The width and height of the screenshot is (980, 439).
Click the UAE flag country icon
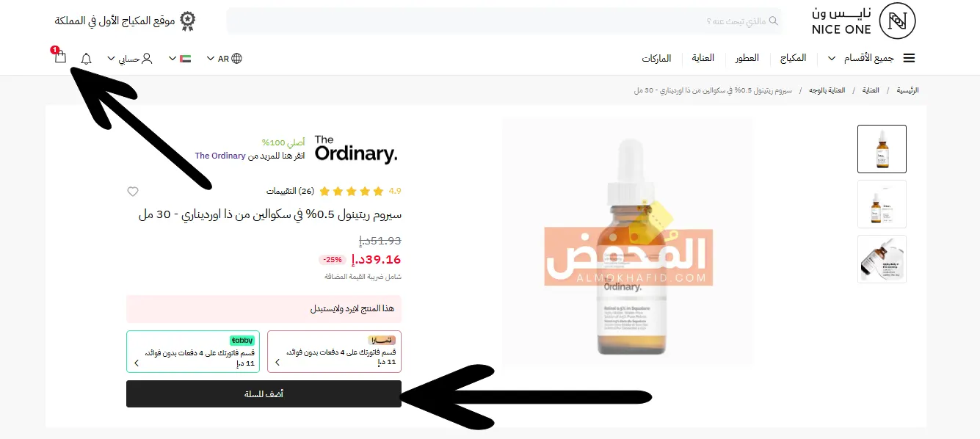[x=185, y=58]
